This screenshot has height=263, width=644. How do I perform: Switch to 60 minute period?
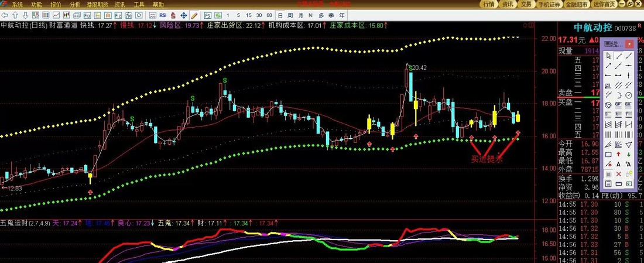[269, 16]
